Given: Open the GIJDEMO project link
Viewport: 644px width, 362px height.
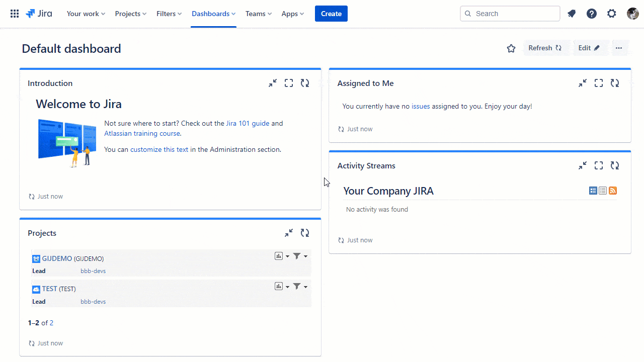Looking at the screenshot, I should click(x=57, y=258).
